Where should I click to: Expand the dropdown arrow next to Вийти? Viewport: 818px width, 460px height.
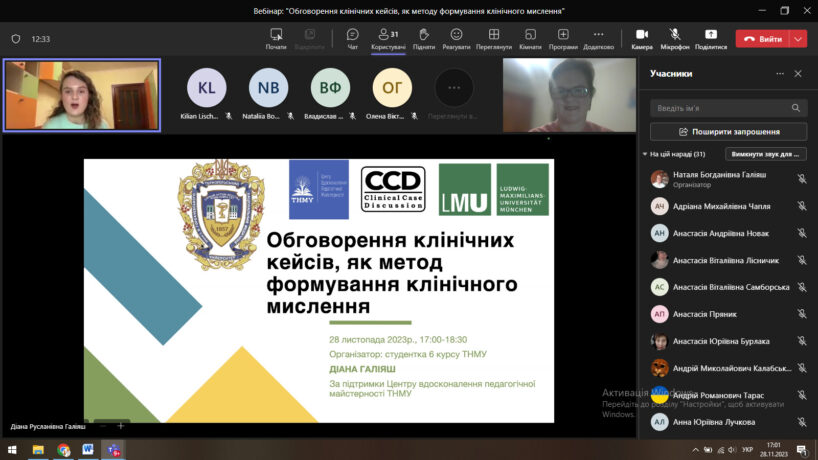click(x=798, y=39)
